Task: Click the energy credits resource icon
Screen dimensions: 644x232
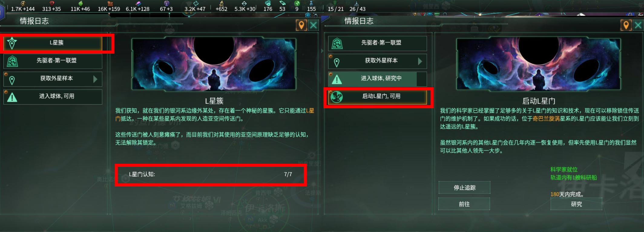Action: pos(23,3)
